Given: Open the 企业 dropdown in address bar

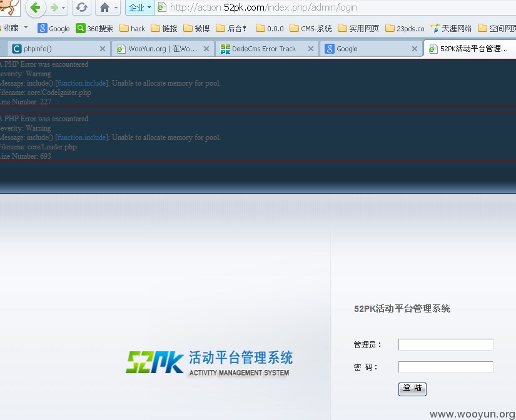Looking at the screenshot, I should click(x=140, y=7).
